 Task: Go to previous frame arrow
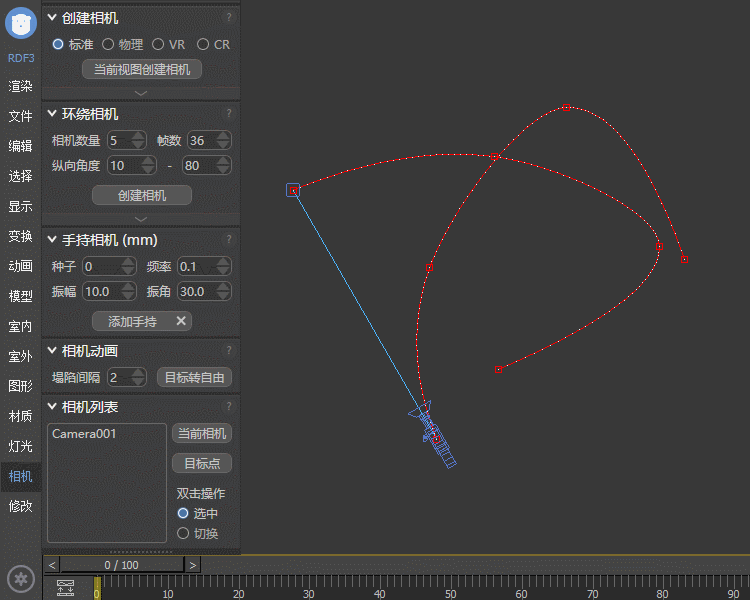click(52, 565)
